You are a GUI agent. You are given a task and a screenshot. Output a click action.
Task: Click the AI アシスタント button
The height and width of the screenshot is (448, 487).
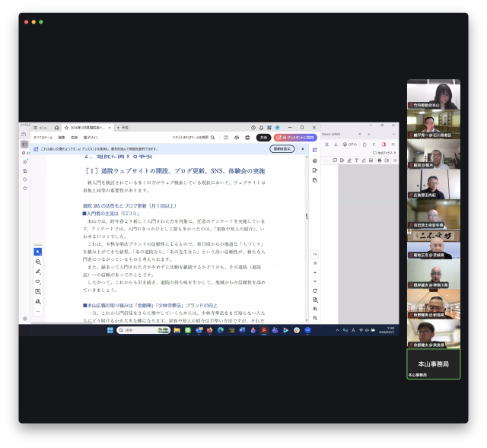pyautogui.click(x=294, y=138)
